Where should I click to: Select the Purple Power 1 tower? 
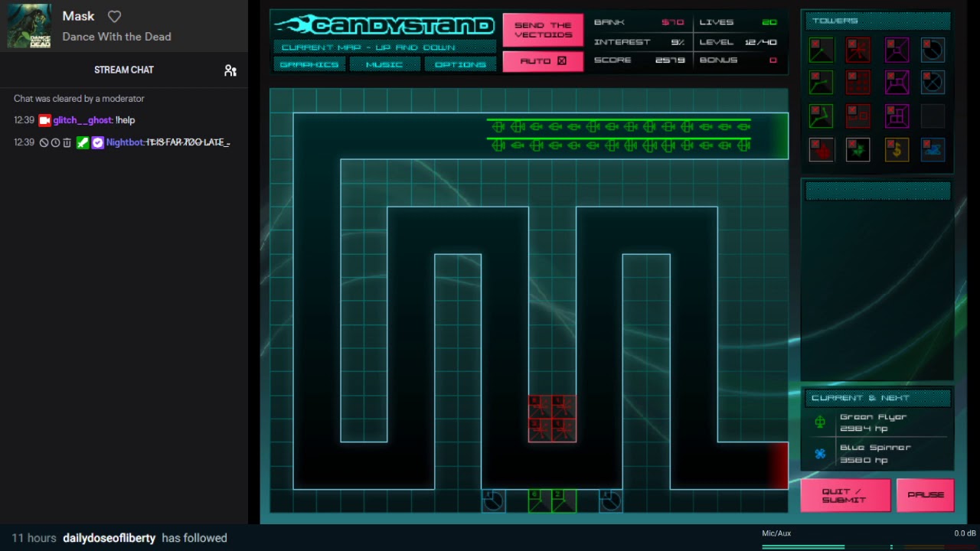coord(897,50)
